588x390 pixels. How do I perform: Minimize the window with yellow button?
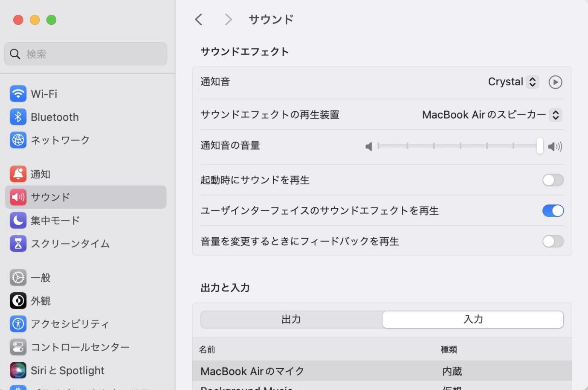click(35, 20)
